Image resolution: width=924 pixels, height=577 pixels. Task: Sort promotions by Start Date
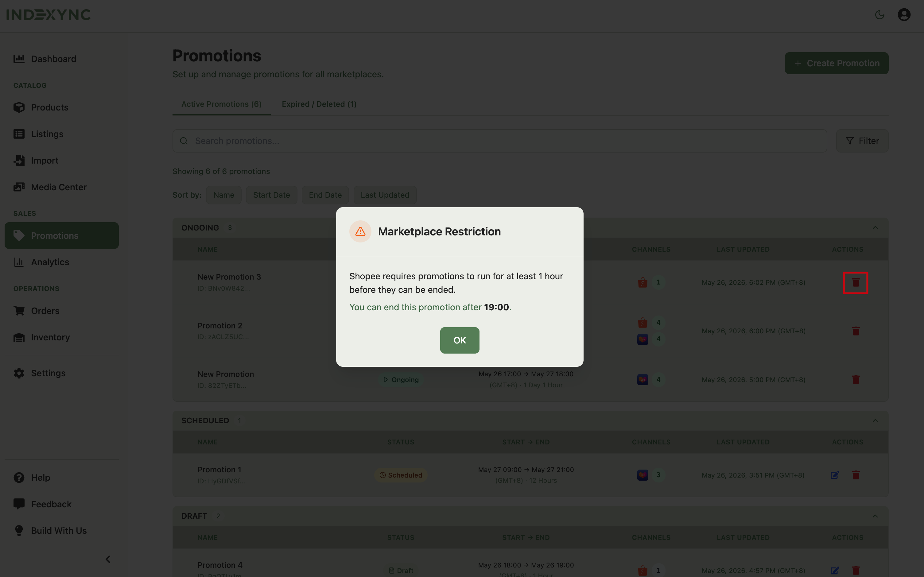pos(271,195)
